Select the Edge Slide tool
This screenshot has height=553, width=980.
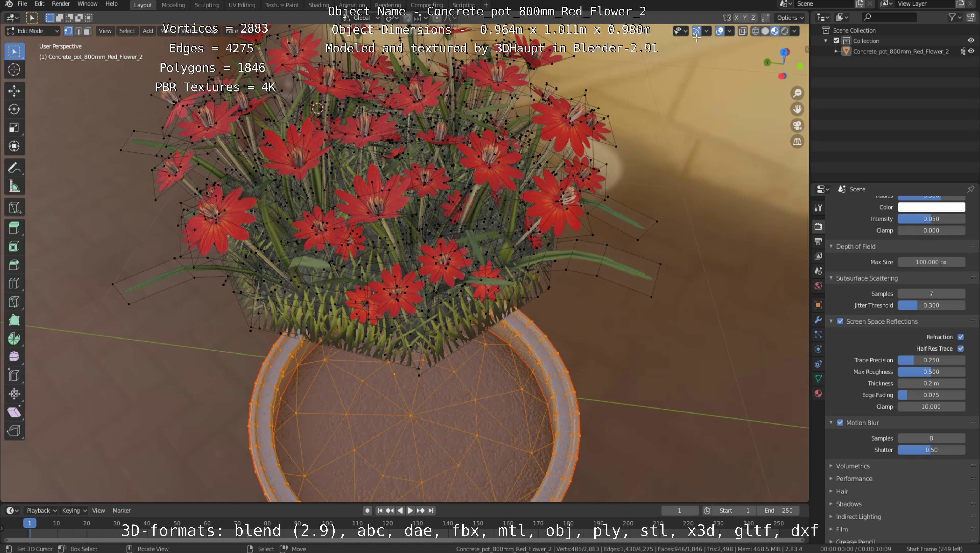14,375
